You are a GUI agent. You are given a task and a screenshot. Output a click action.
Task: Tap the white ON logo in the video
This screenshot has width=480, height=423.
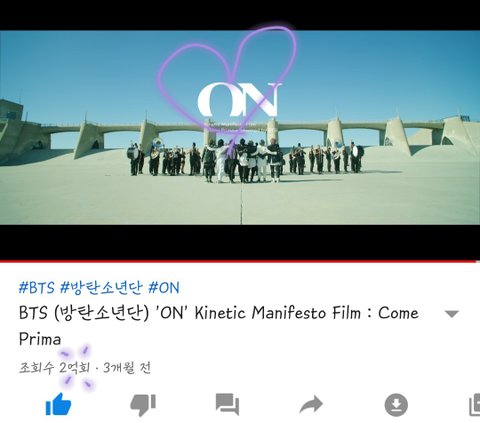pos(239,99)
